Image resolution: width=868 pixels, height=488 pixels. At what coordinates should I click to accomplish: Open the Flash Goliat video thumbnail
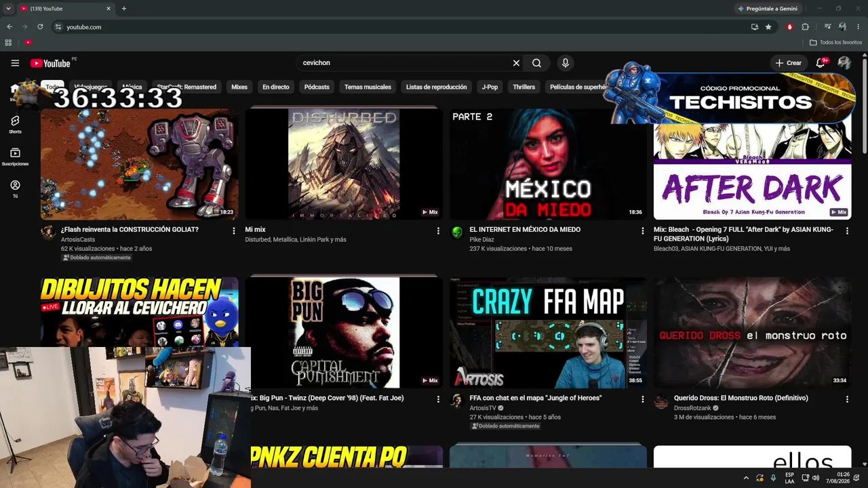coord(139,163)
